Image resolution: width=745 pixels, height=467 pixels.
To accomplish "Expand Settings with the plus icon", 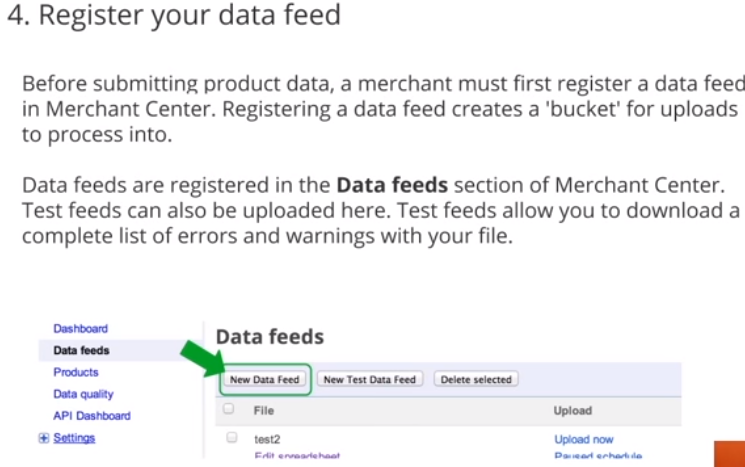I will tap(44, 438).
